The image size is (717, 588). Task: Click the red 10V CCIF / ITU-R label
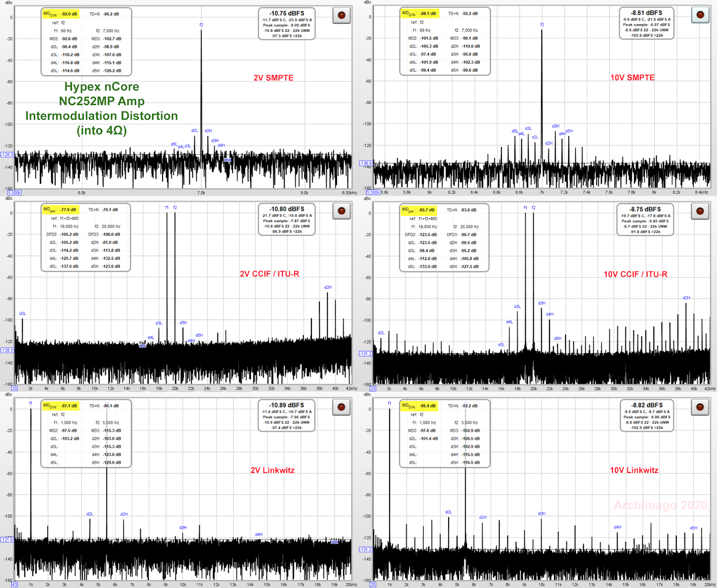pyautogui.click(x=635, y=275)
